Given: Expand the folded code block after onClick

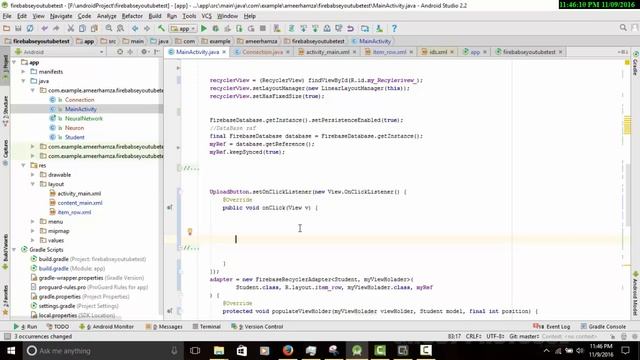Looking at the screenshot, I should pyautogui.click(x=191, y=248).
